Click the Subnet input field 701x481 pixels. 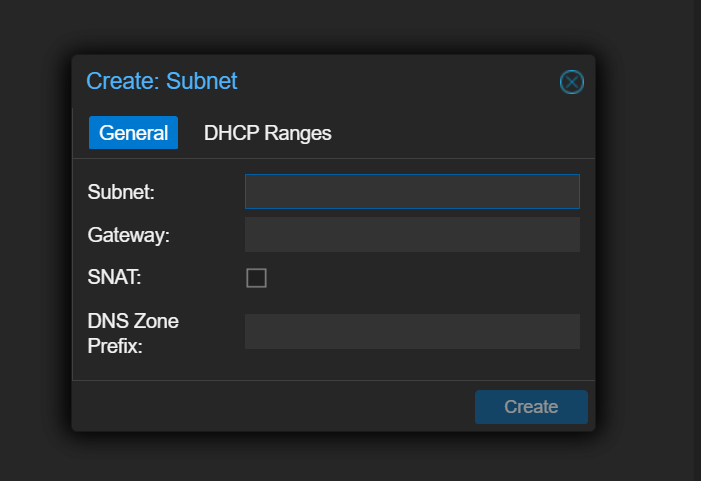pos(412,192)
